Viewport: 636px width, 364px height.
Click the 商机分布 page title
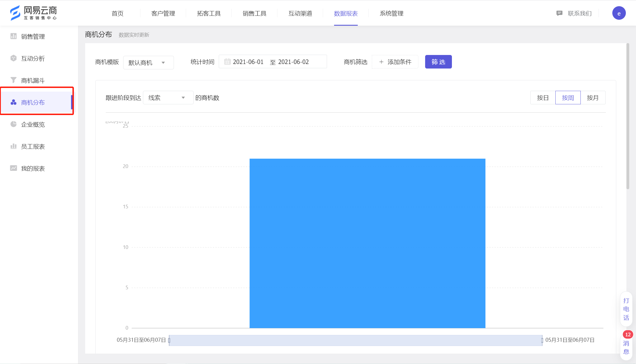98,34
